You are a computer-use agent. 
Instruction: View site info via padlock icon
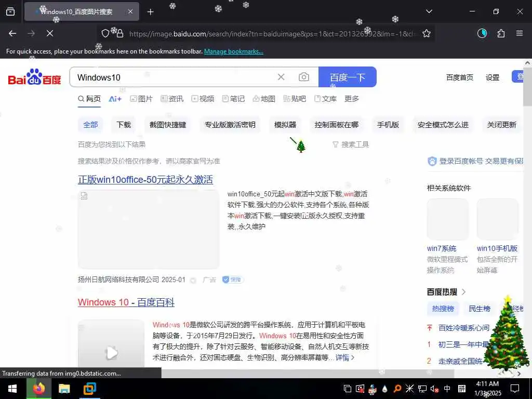pos(120,33)
